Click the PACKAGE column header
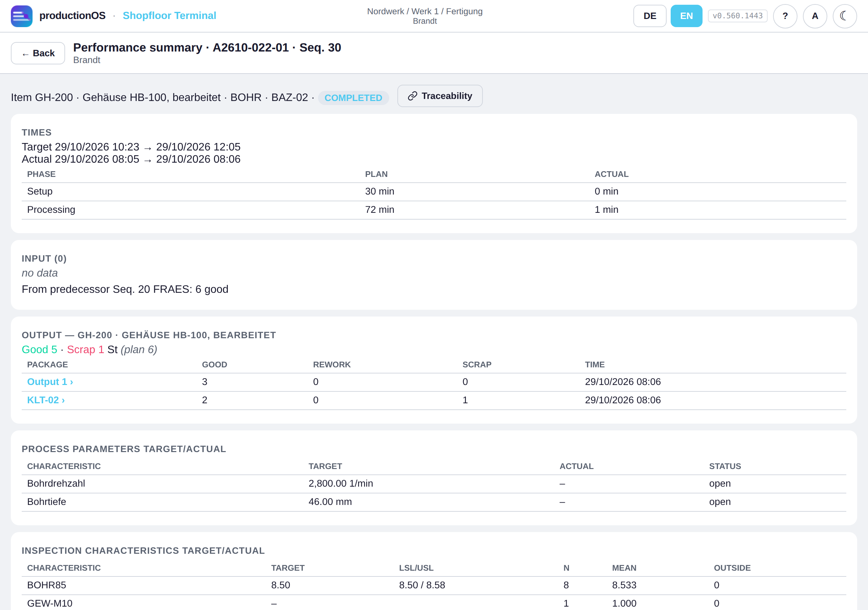868x610 pixels. (47, 365)
